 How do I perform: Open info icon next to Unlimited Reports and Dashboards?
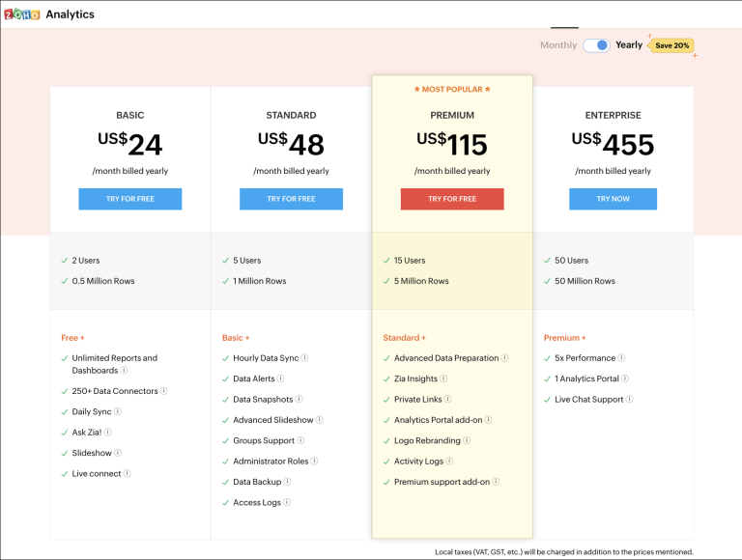(124, 371)
